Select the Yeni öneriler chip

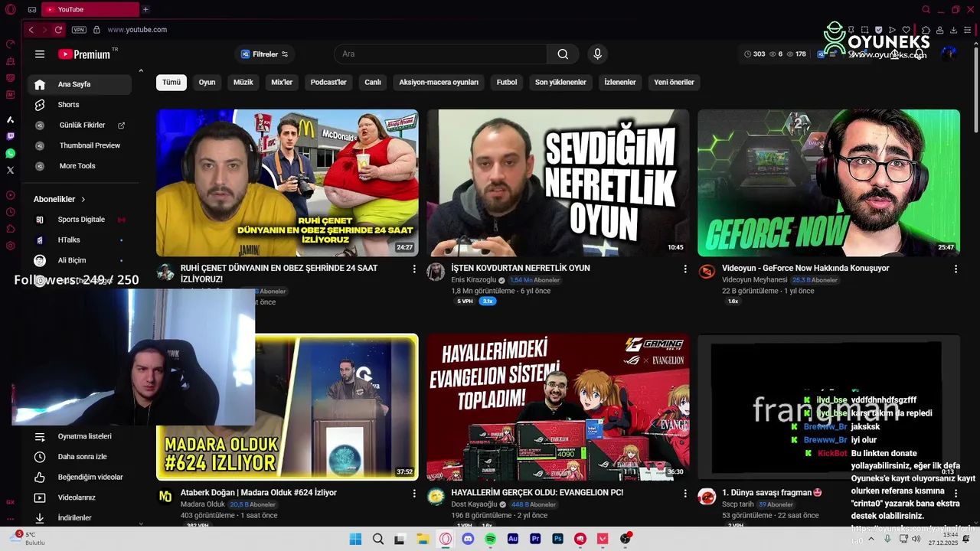[674, 83]
